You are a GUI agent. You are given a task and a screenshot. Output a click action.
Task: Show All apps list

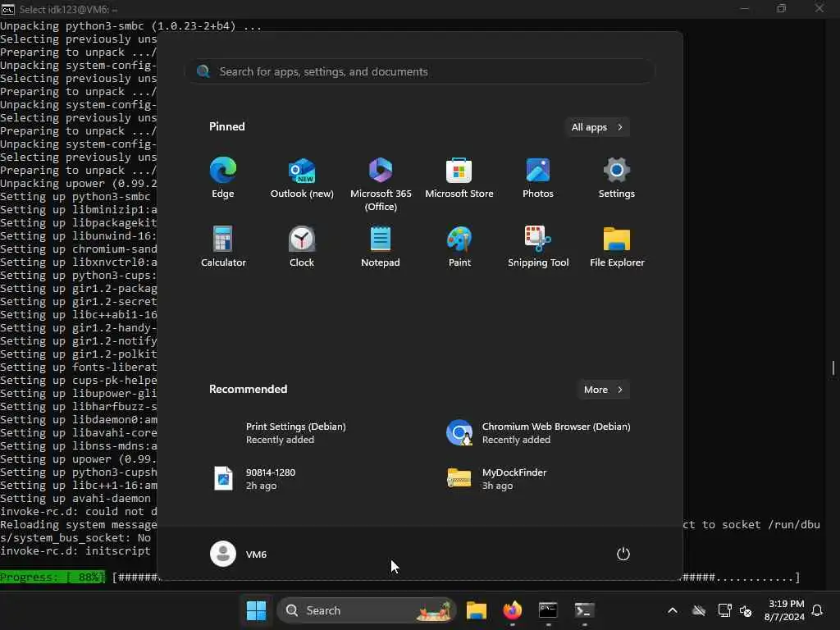pyautogui.click(x=597, y=127)
